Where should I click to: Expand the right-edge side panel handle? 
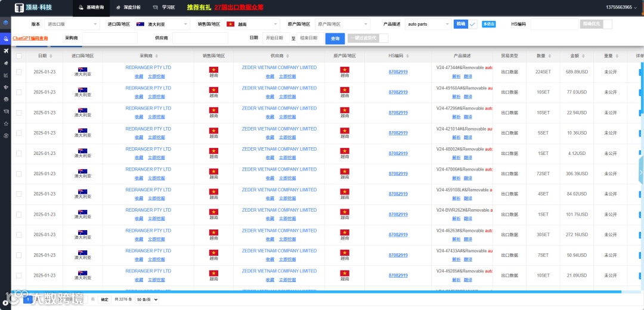click(641, 171)
